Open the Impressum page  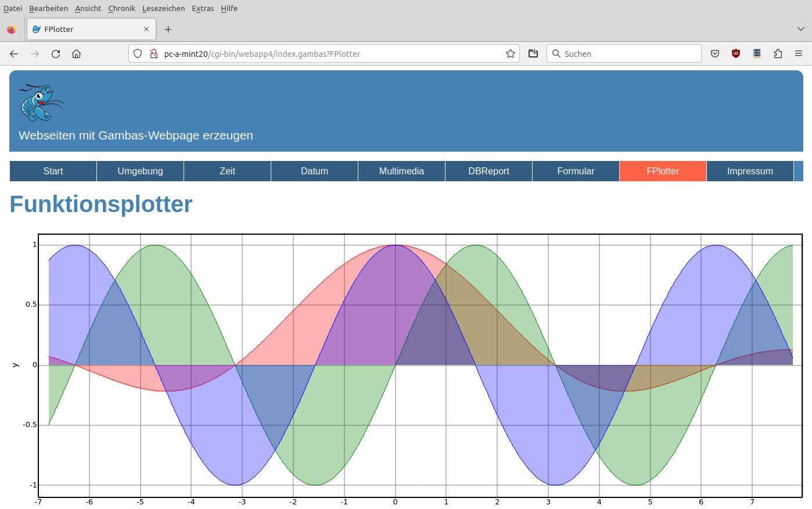[750, 171]
